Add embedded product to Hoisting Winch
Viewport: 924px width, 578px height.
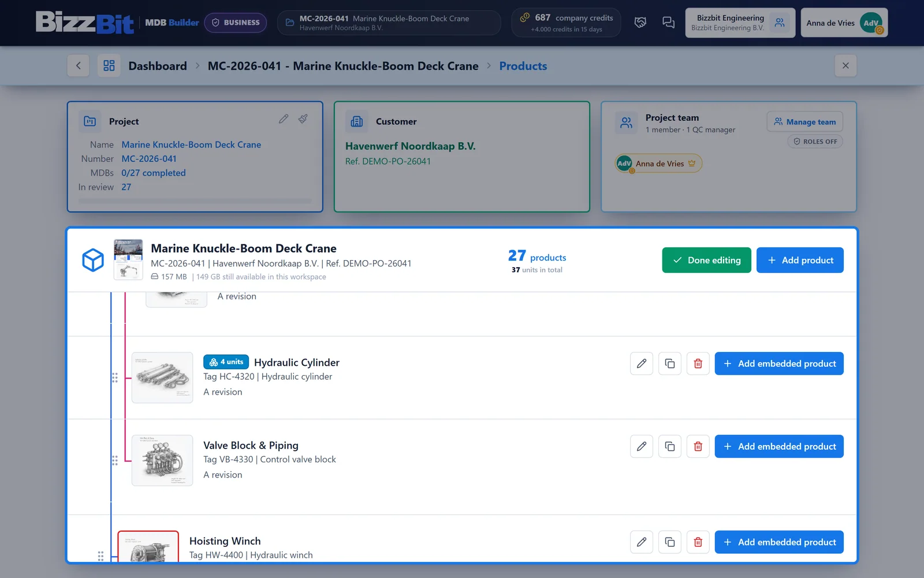779,542
